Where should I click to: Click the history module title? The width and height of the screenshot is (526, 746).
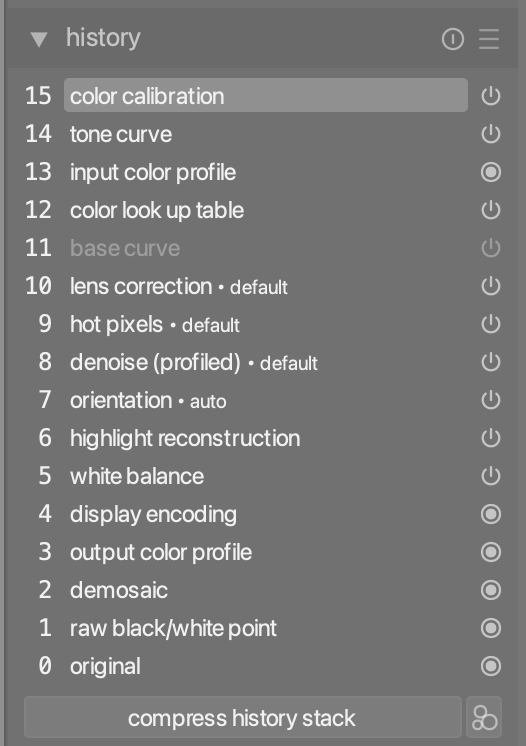(103, 38)
